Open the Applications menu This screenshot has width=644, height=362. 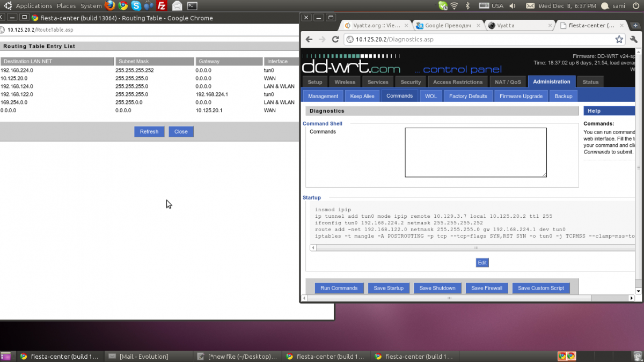click(x=34, y=6)
